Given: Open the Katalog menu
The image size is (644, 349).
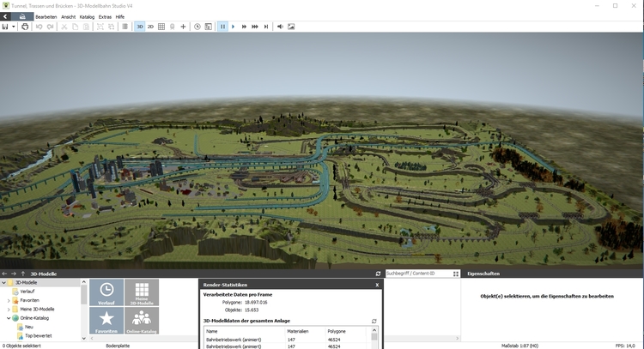Looking at the screenshot, I should [x=87, y=17].
